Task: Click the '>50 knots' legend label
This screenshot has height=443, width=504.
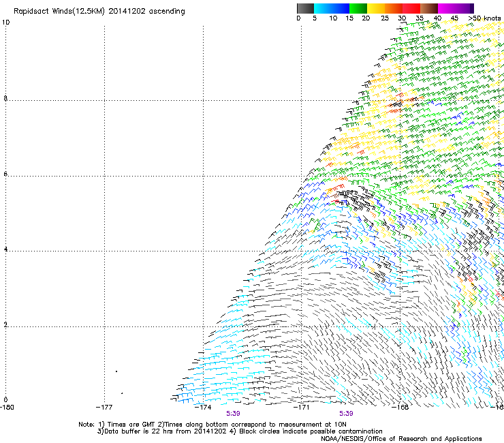Action: [x=484, y=18]
